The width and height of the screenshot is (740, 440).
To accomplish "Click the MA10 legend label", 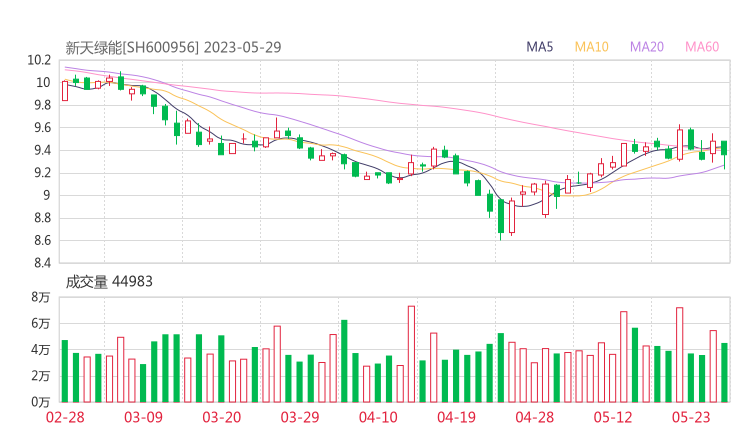I will pos(591,47).
